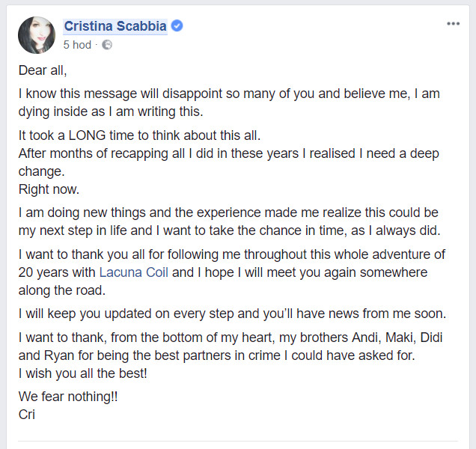Click the 'my brothers Andi, Maki, Didi' line

coord(231,337)
